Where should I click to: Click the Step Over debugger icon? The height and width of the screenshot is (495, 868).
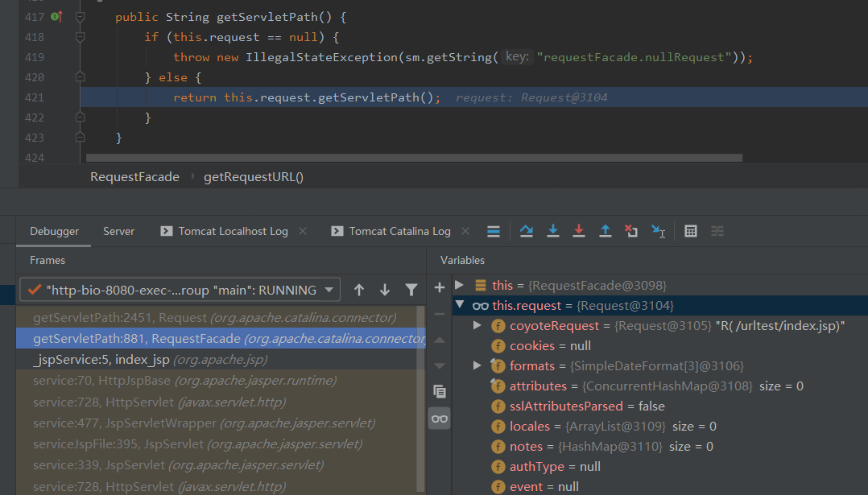tap(527, 231)
